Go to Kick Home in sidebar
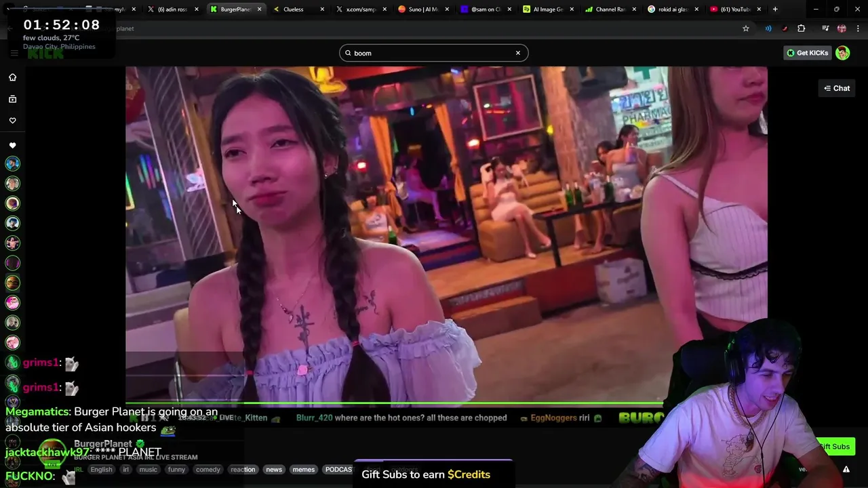 click(12, 77)
